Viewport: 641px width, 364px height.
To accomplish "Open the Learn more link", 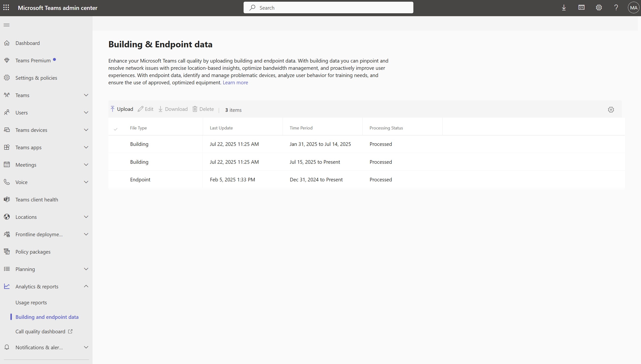I will pyautogui.click(x=235, y=82).
